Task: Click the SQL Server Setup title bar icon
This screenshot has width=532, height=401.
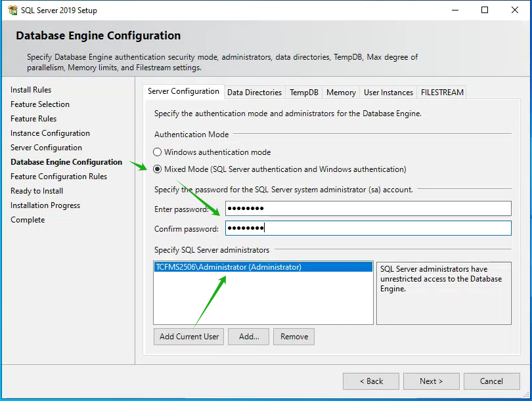Action: point(13,10)
